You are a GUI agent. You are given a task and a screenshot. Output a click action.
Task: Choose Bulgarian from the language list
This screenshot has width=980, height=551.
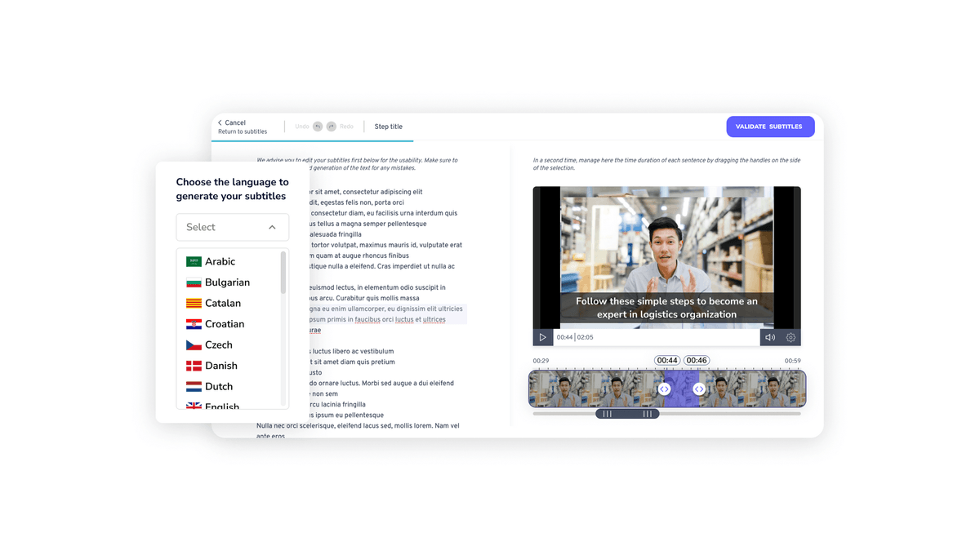[x=227, y=282]
